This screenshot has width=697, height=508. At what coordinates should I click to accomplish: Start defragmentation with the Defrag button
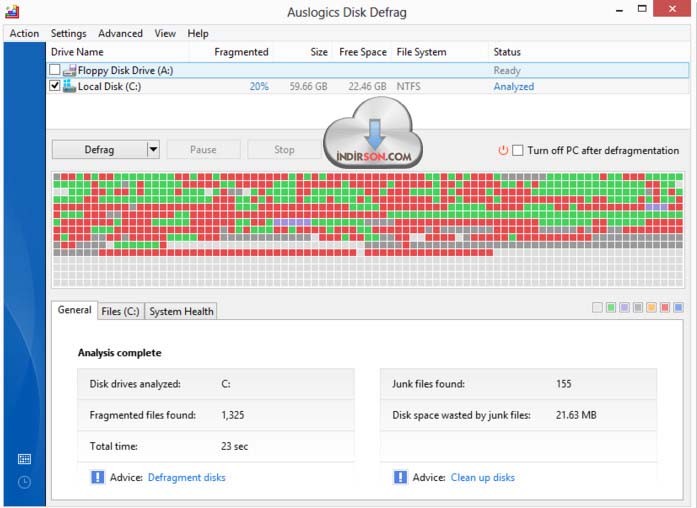click(x=100, y=149)
